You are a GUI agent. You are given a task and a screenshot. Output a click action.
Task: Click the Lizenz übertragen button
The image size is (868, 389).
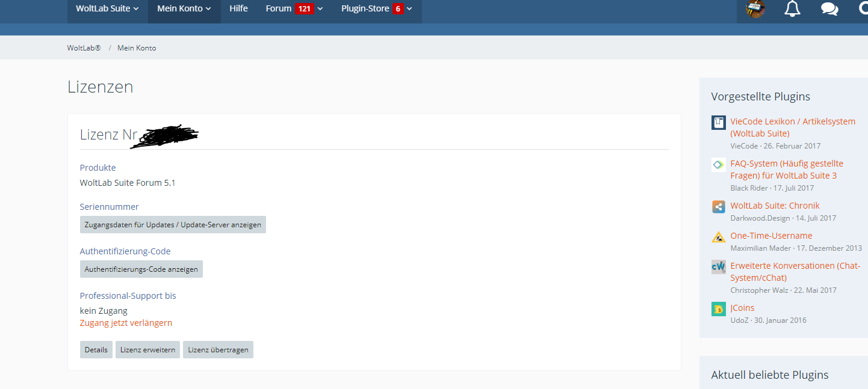click(218, 350)
